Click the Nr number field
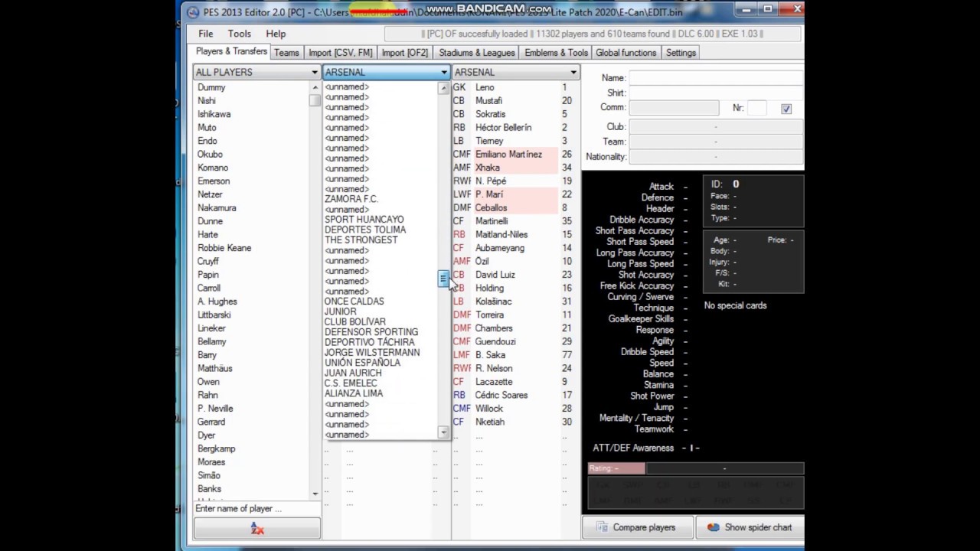Screen dimensions: 980x551 [x=757, y=108]
